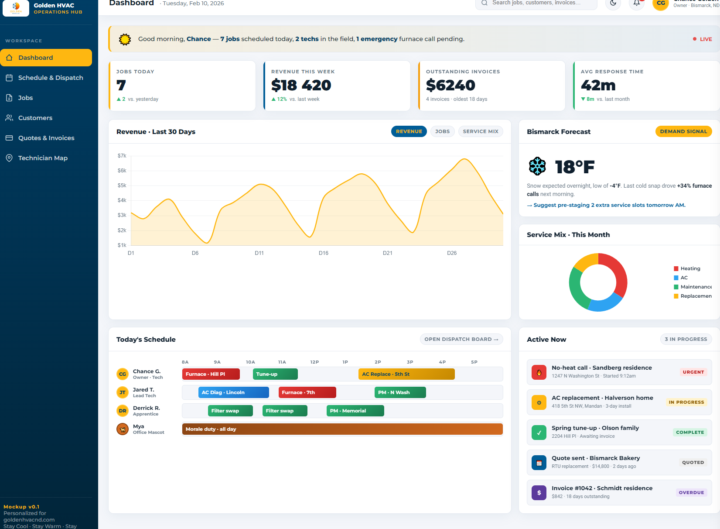Screen dimensions: 720x529
Task: Open Outstanding Invoices $6240 card
Action: pos(491,86)
